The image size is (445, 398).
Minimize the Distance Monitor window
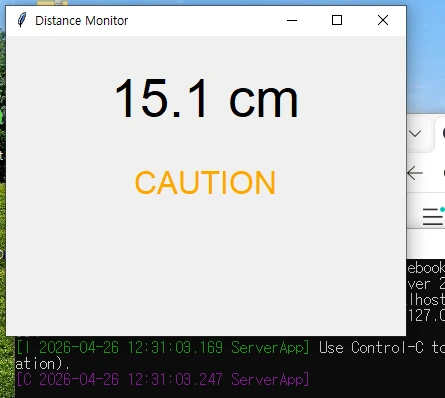click(x=292, y=20)
